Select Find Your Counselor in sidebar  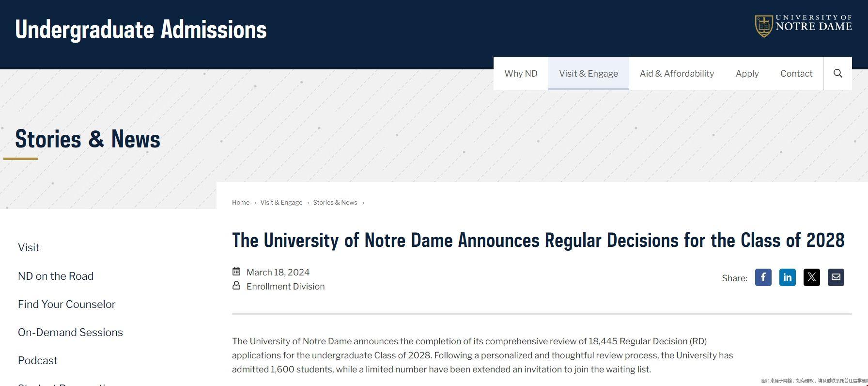pos(67,304)
